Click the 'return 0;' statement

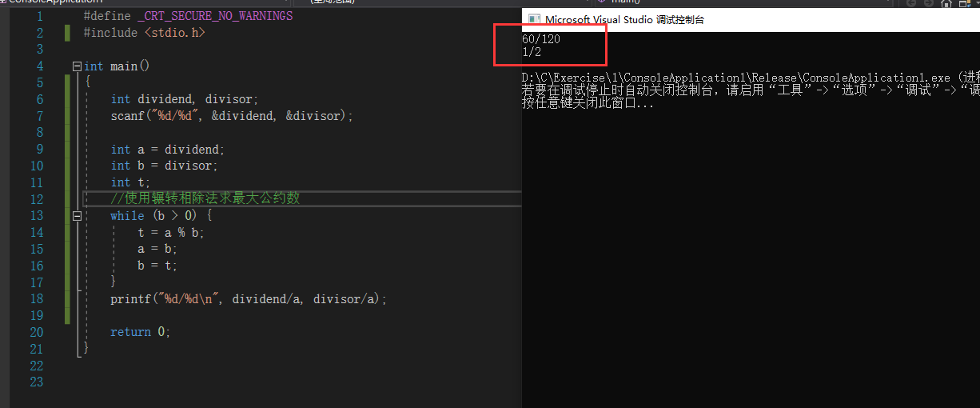141,332
